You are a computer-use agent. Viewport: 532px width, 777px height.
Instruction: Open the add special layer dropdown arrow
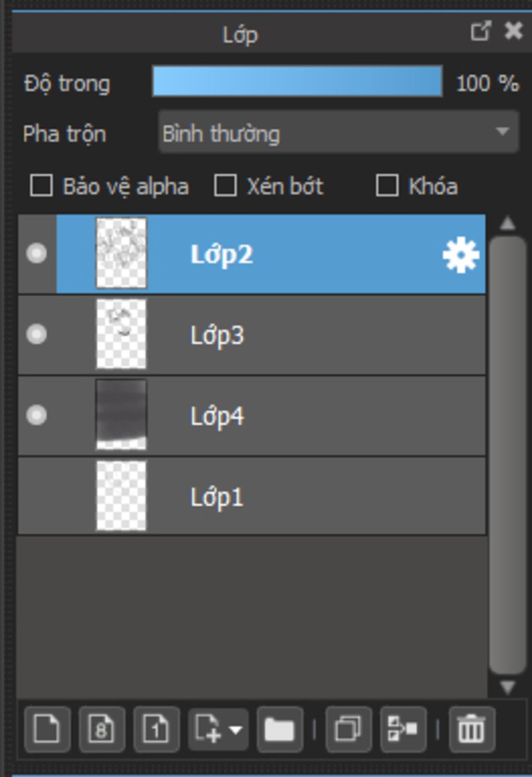click(235, 730)
